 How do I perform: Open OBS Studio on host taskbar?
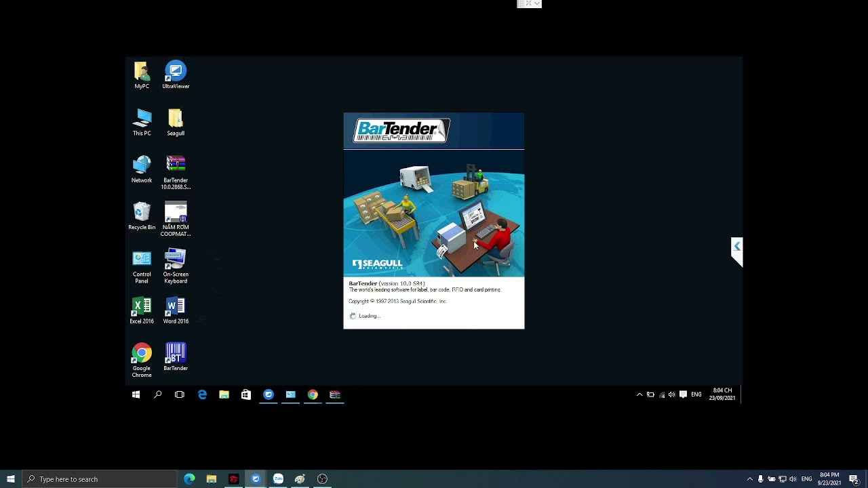click(322, 479)
